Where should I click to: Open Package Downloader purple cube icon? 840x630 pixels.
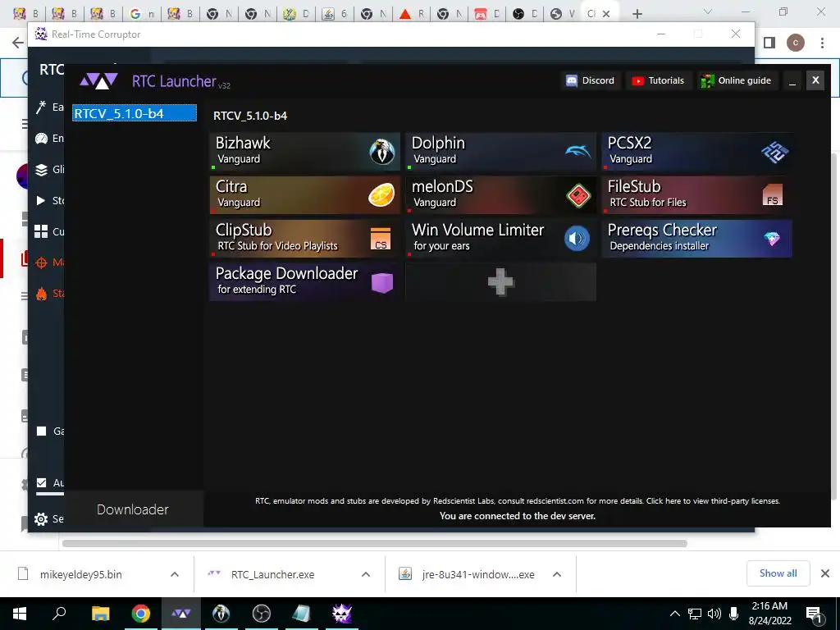point(382,282)
